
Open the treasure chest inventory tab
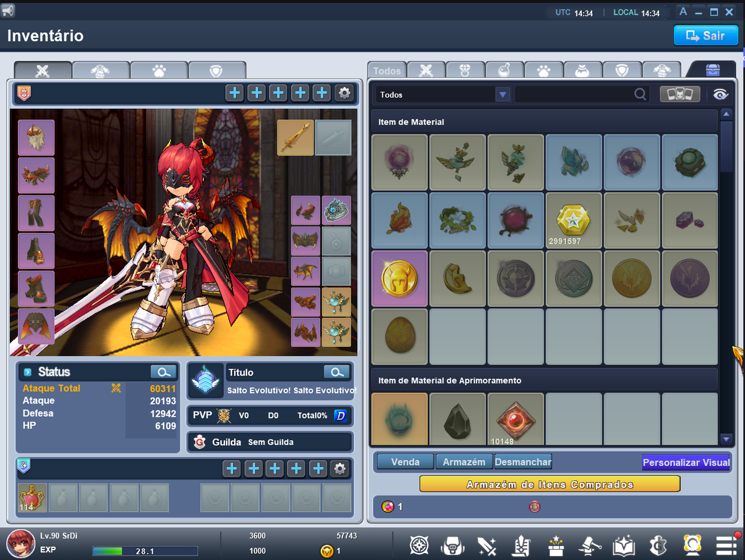coord(712,70)
